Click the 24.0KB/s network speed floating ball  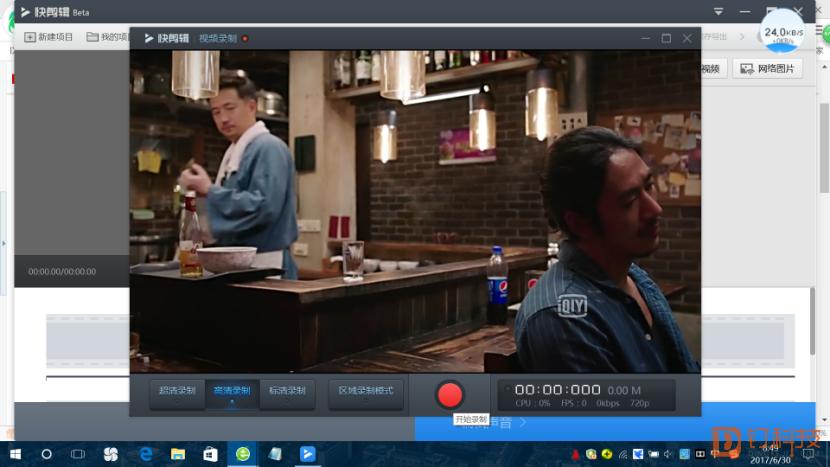(782, 32)
